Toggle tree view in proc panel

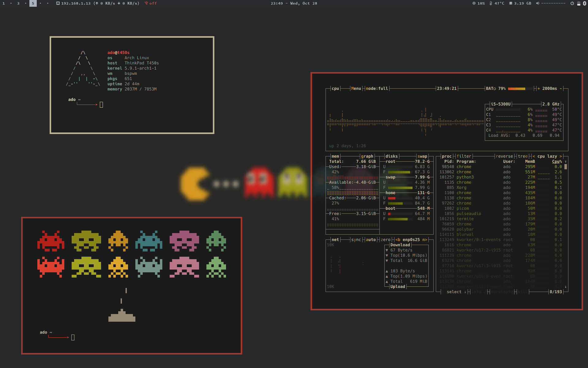[522, 156]
